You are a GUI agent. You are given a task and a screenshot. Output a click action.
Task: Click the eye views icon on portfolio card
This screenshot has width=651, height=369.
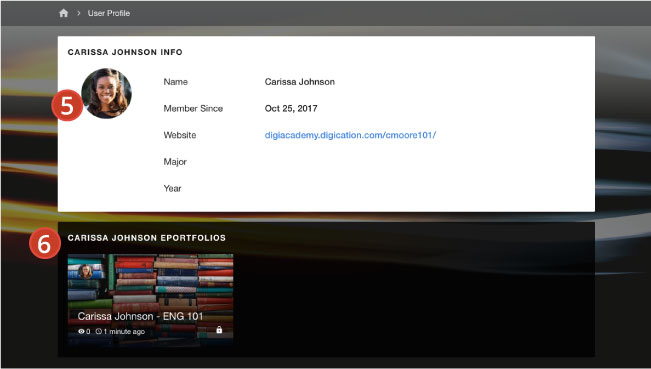tap(81, 331)
